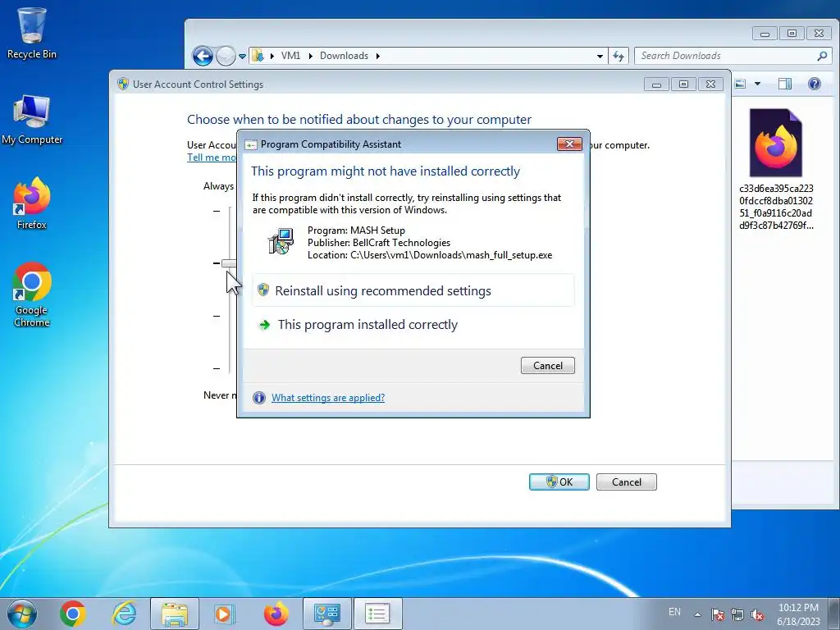
Task: Launch Internet Explorer from the taskbar
Action: (124, 614)
